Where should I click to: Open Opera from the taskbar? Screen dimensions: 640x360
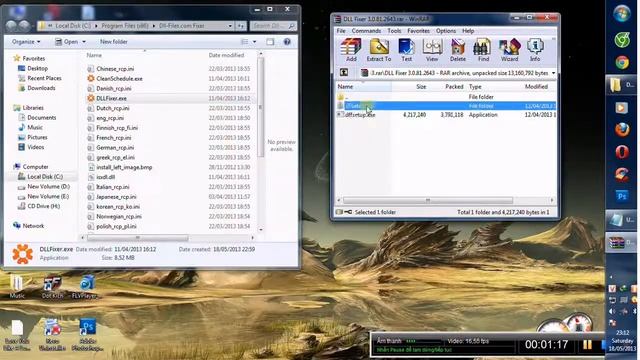622,152
